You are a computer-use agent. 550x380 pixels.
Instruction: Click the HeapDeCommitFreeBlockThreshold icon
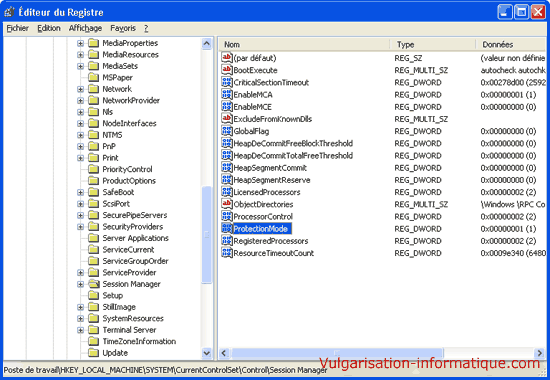tap(227, 143)
